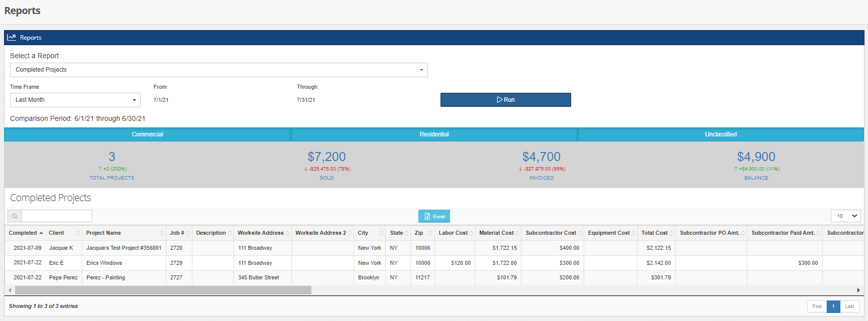This screenshot has height=321, width=868.
Task: Sort table by Job # column
Action: pos(176,233)
